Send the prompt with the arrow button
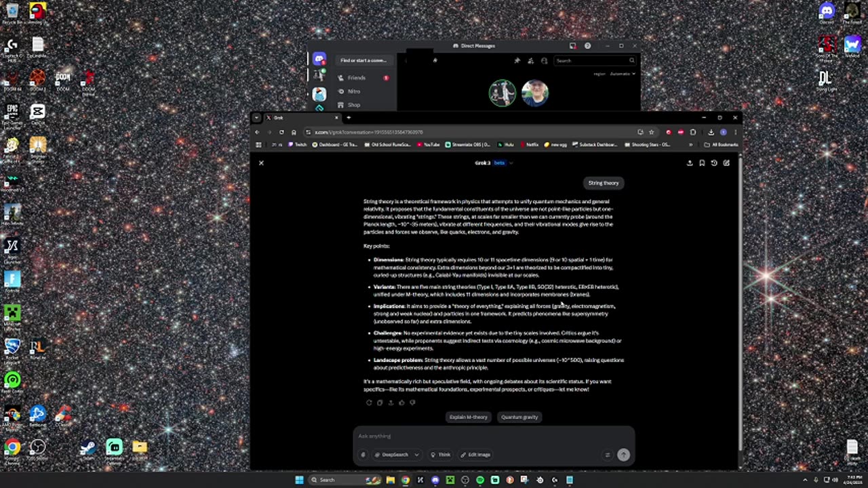Screen dimensions: 868x488 (623, 455)
